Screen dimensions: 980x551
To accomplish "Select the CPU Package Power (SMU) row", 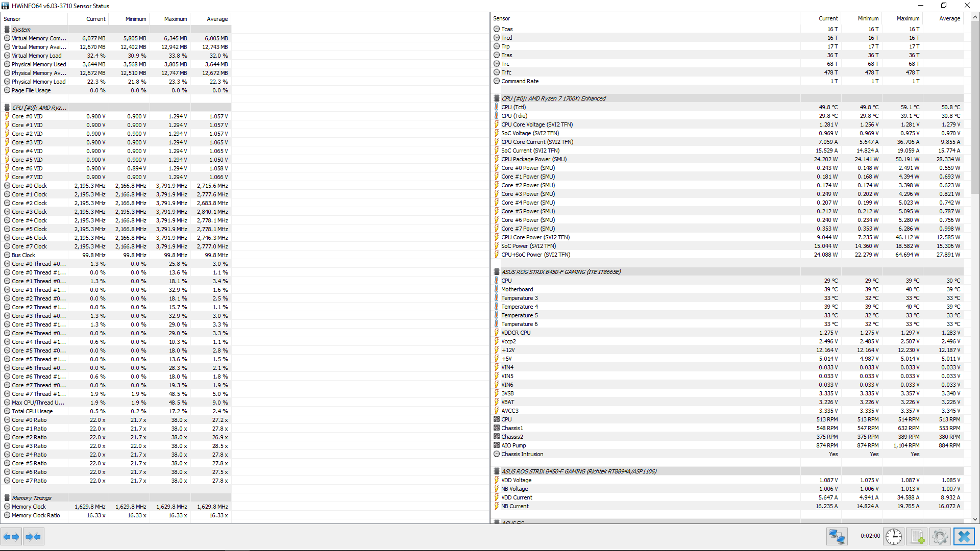I will pos(534,159).
